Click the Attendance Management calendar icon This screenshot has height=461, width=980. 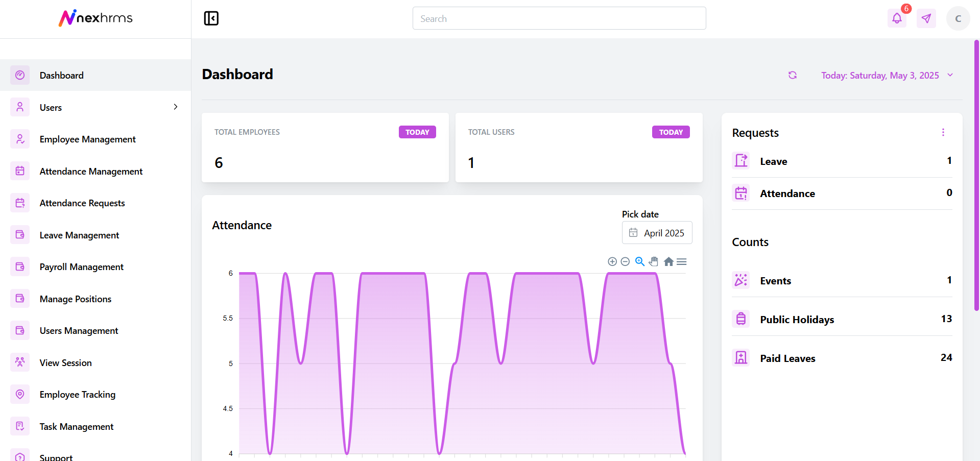(20, 171)
